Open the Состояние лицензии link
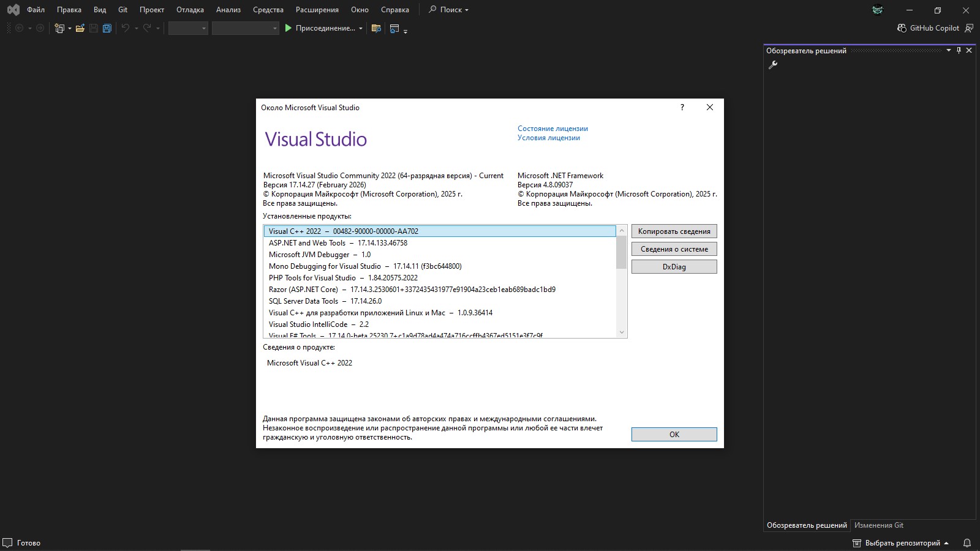The width and height of the screenshot is (980, 551). (x=552, y=129)
